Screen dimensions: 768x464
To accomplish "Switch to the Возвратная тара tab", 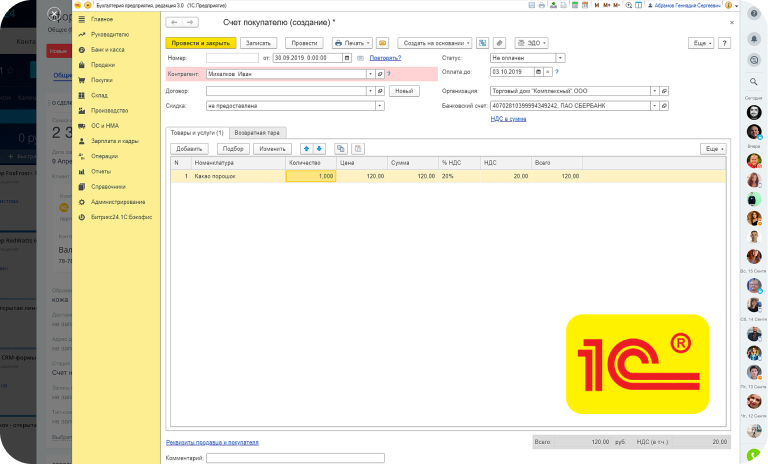I will point(257,132).
